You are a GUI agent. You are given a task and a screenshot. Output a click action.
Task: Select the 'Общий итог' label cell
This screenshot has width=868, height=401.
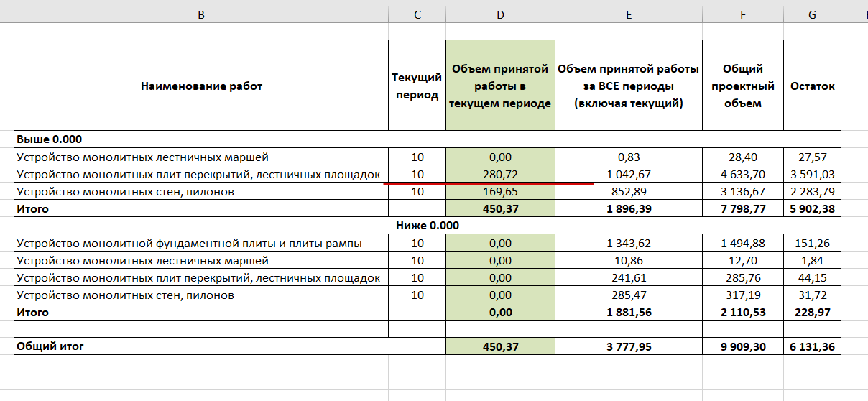click(x=230, y=346)
